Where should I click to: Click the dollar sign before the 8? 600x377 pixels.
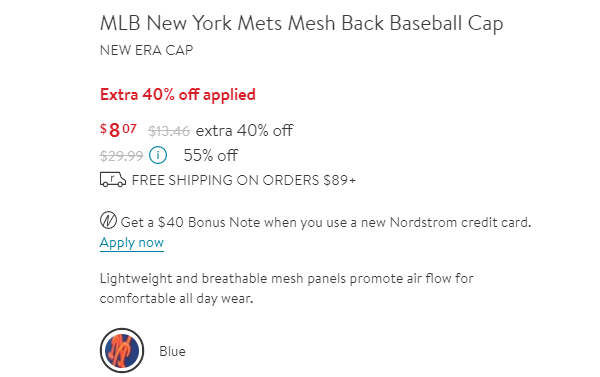click(103, 128)
